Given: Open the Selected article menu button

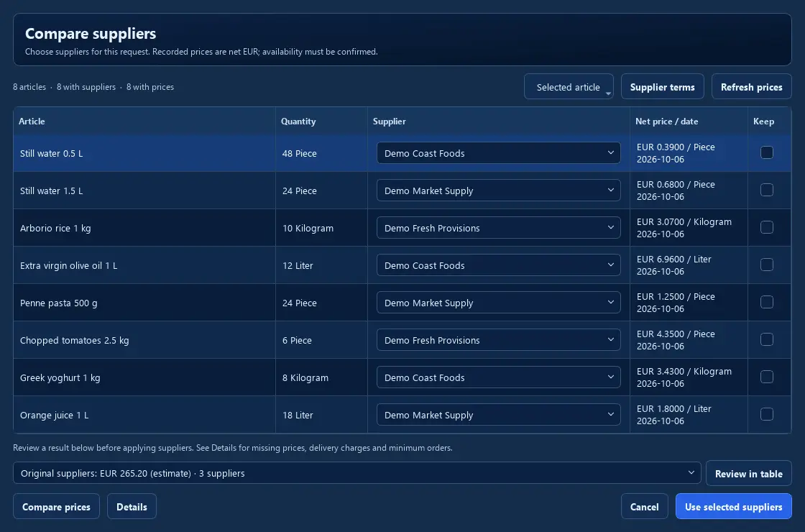Looking at the screenshot, I should point(569,87).
